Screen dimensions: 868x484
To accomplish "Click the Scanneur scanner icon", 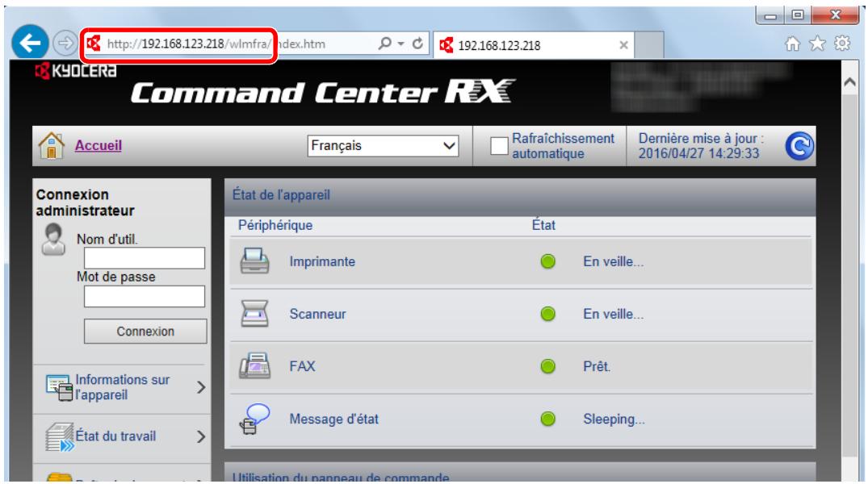I will pos(254,313).
